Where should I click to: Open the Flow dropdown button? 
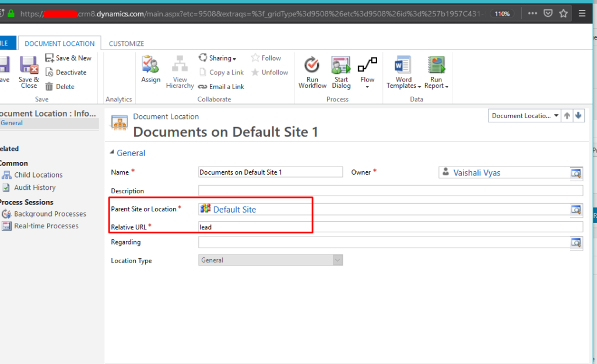367,72
